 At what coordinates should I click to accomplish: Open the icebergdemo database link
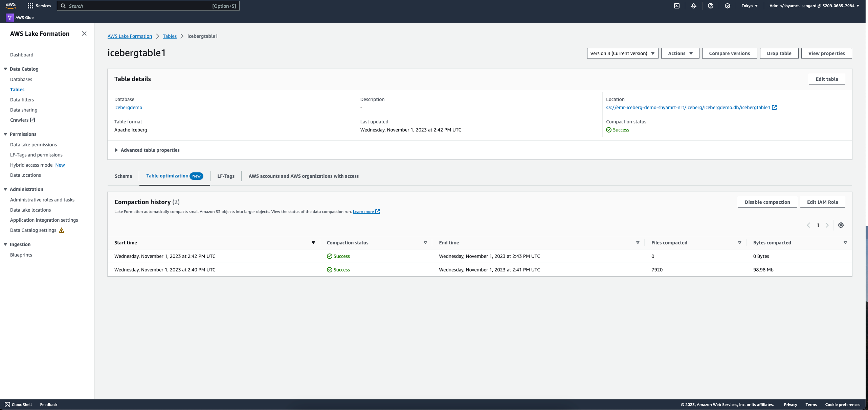point(128,107)
